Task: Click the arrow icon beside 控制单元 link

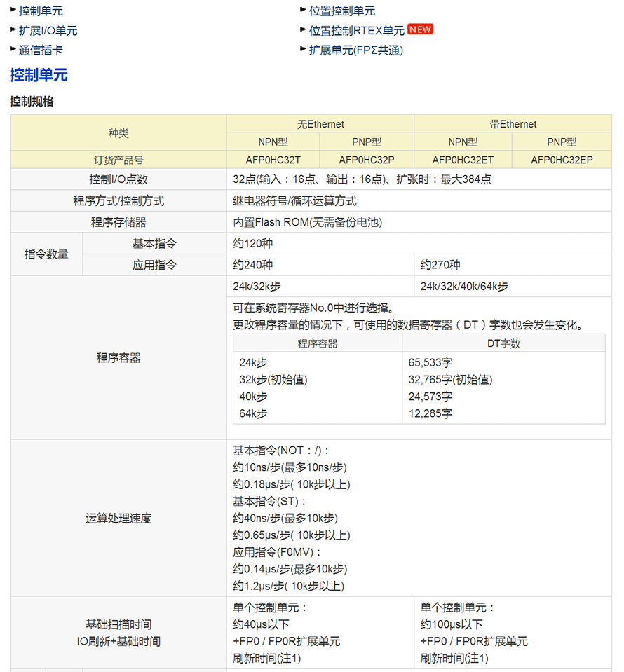Action: tap(13, 11)
